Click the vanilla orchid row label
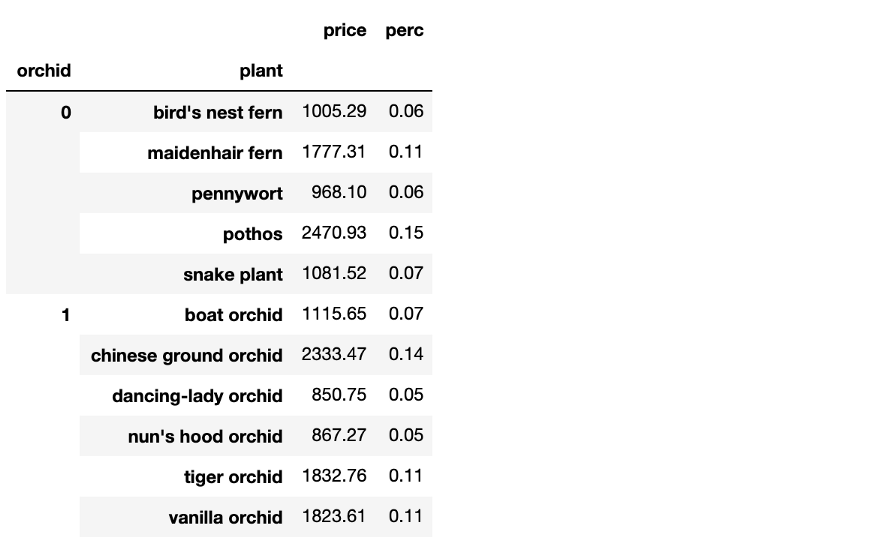This screenshot has width=869, height=543. coord(225,517)
